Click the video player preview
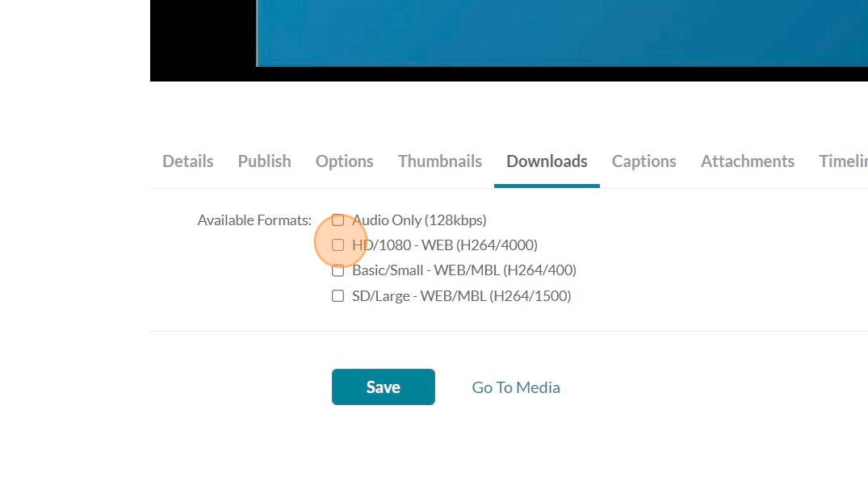This screenshot has height=485, width=868. click(x=509, y=40)
